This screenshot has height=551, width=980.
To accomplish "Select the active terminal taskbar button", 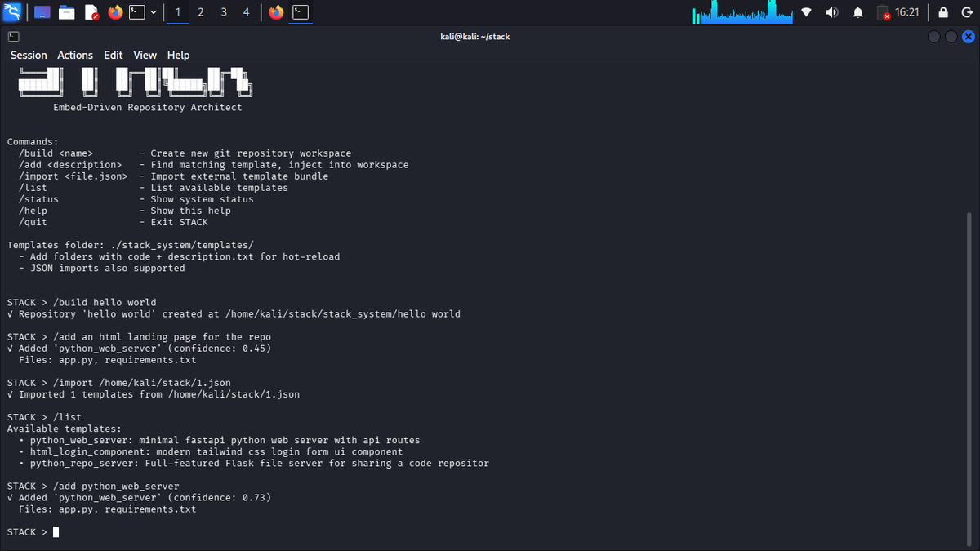I will point(301,12).
